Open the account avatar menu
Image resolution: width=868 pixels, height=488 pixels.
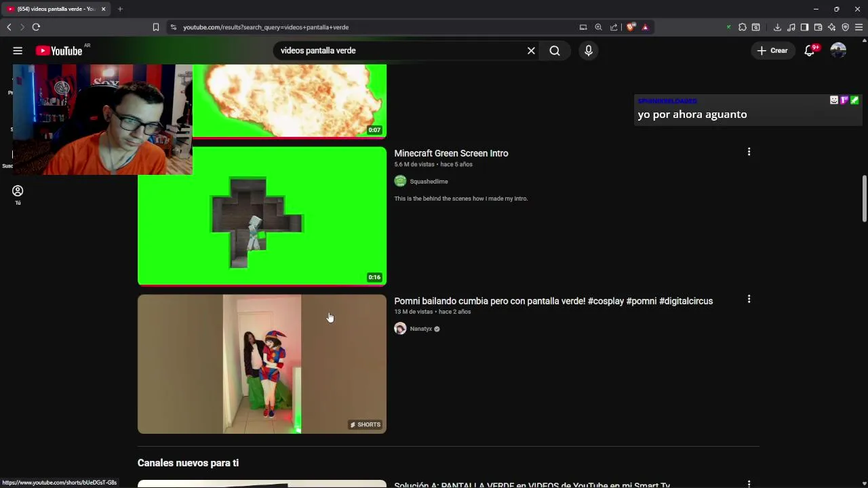pyautogui.click(x=838, y=51)
